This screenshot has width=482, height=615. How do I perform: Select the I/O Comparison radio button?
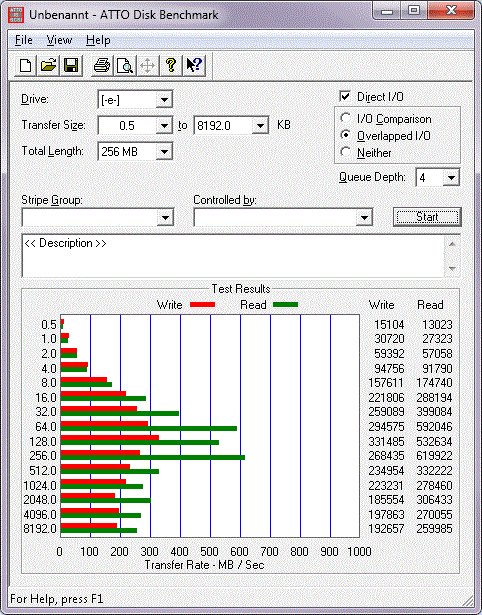pos(346,118)
